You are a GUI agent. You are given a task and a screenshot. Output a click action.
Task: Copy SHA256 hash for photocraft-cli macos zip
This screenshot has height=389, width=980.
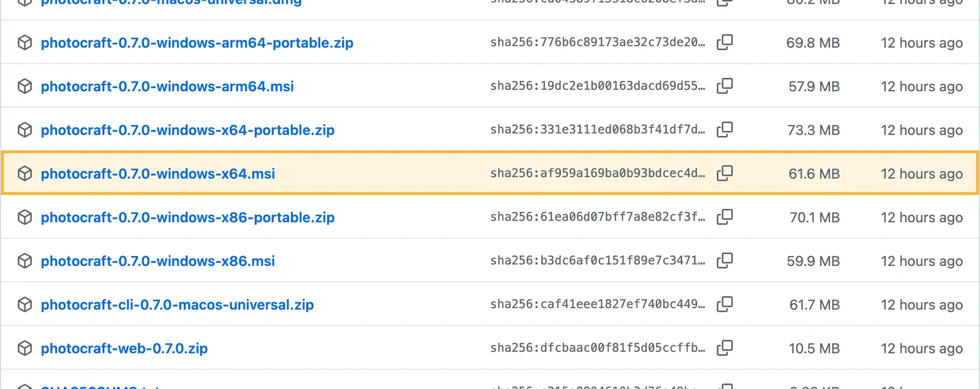pyautogui.click(x=725, y=304)
